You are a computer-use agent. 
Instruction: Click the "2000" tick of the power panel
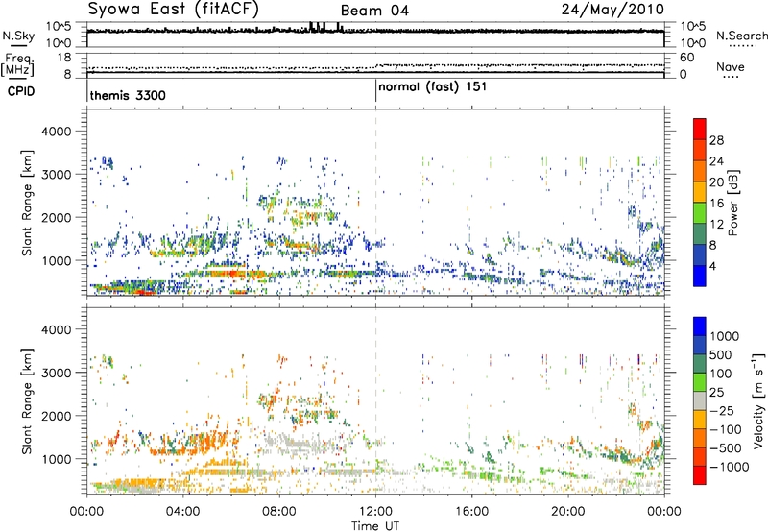[x=57, y=217]
